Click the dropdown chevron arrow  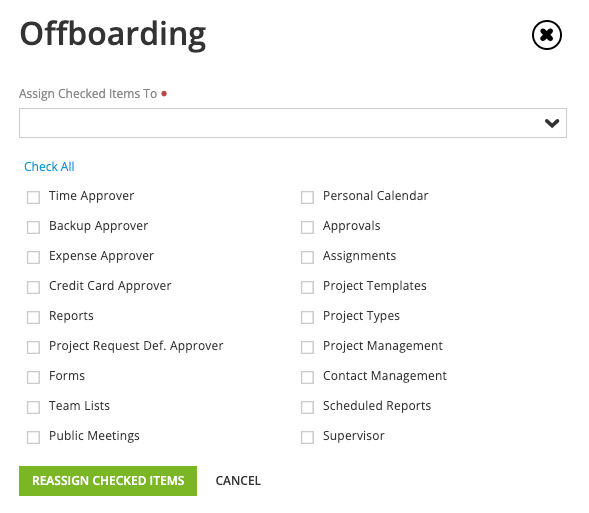(551, 123)
